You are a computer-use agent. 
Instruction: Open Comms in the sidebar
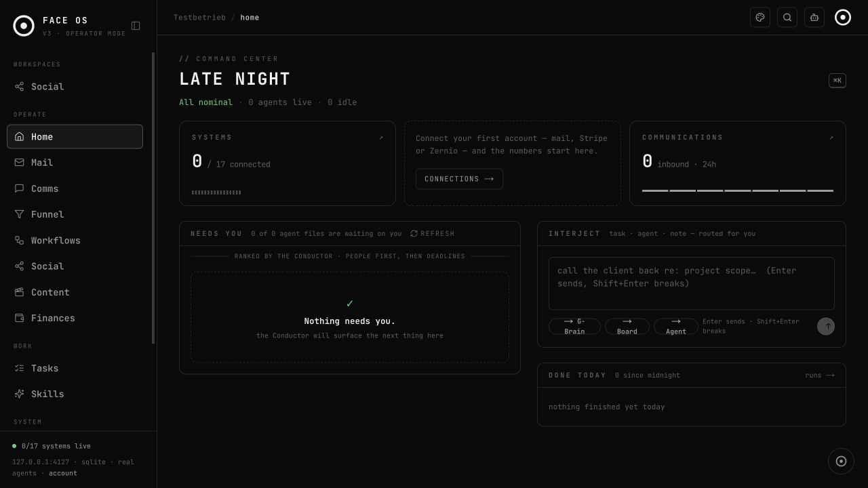[x=75, y=188]
